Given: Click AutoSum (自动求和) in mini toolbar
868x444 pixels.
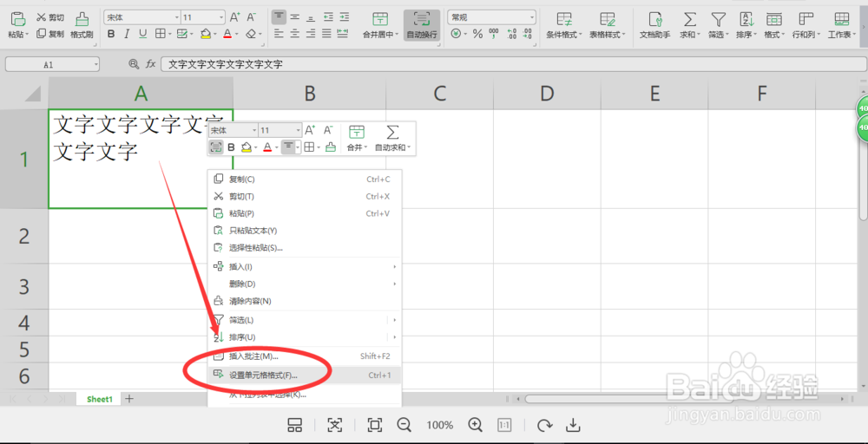Looking at the screenshot, I should pyautogui.click(x=392, y=138).
